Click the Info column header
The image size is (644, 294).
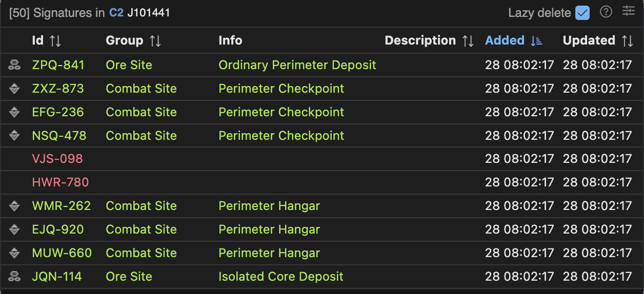pyautogui.click(x=230, y=40)
